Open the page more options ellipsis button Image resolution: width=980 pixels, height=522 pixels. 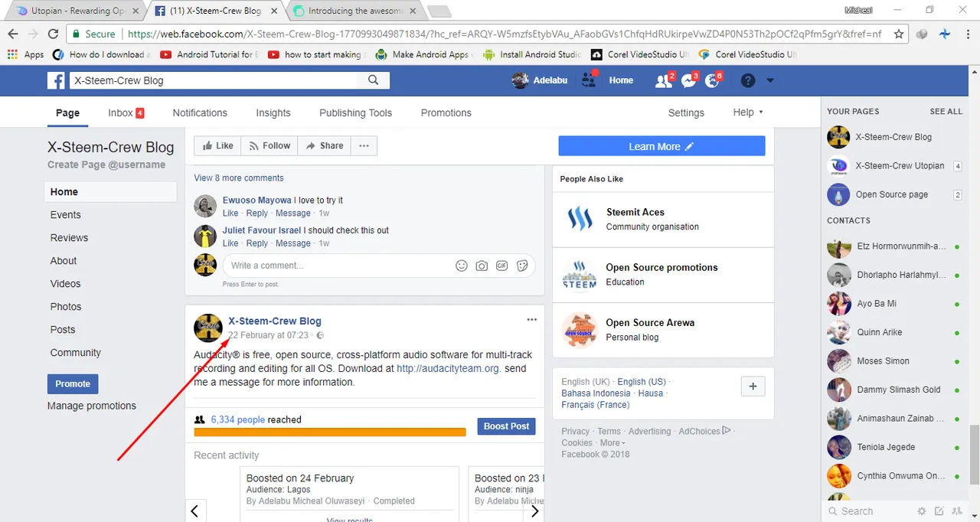point(364,145)
